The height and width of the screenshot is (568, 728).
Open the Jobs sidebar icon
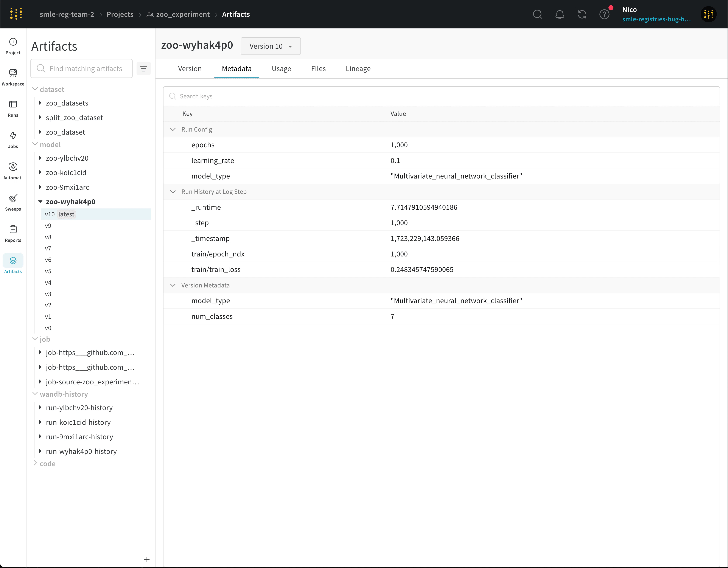pos(13,139)
